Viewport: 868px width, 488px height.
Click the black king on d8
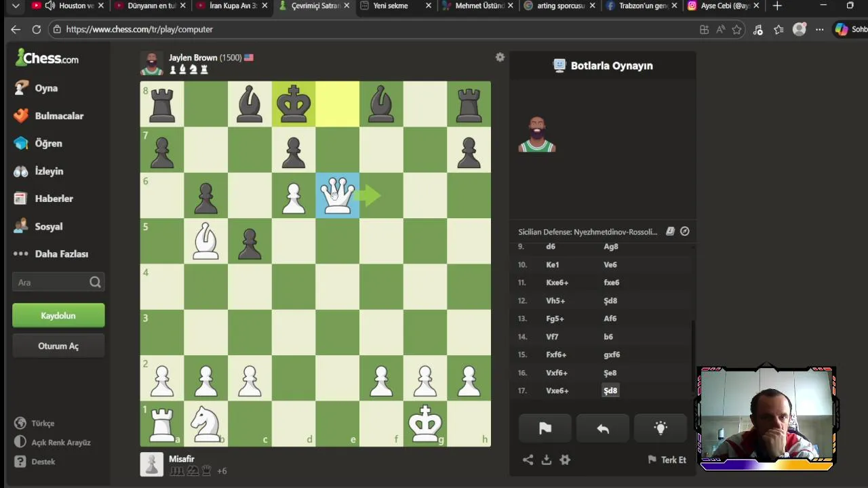[294, 104]
